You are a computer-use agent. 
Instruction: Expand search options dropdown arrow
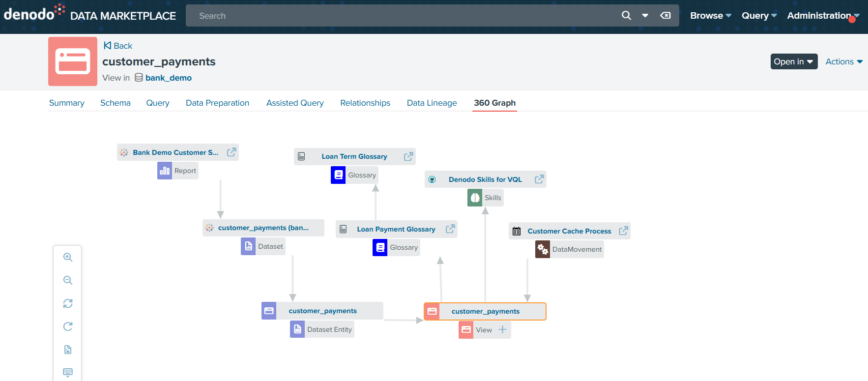(x=645, y=16)
